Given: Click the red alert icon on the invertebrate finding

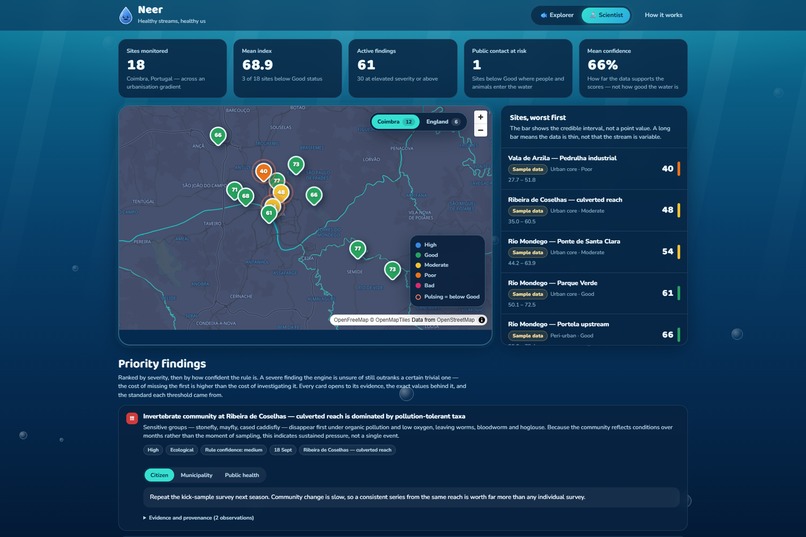Looking at the screenshot, I should 132,418.
